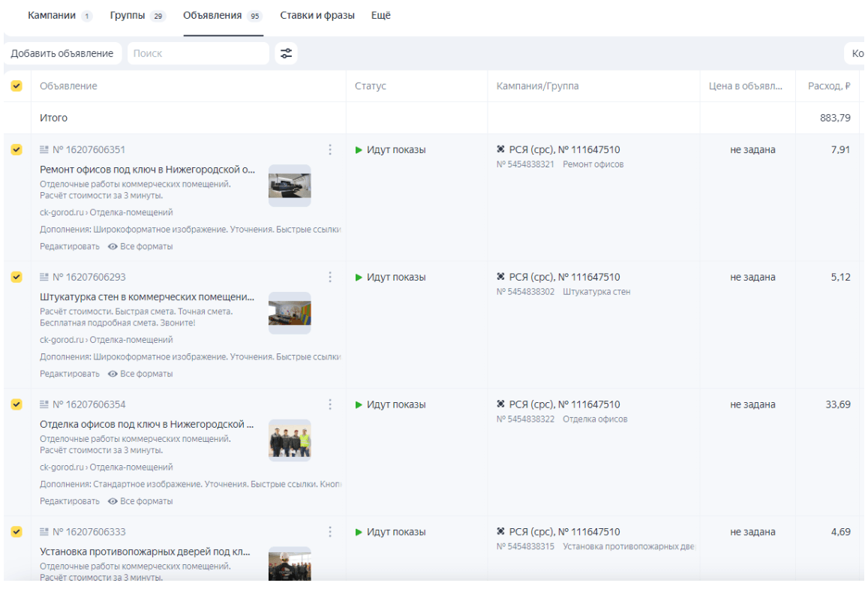Viewport: 868px width, 589px height.
Task: Click green play status icon for ad 16207606333
Action: click(359, 532)
